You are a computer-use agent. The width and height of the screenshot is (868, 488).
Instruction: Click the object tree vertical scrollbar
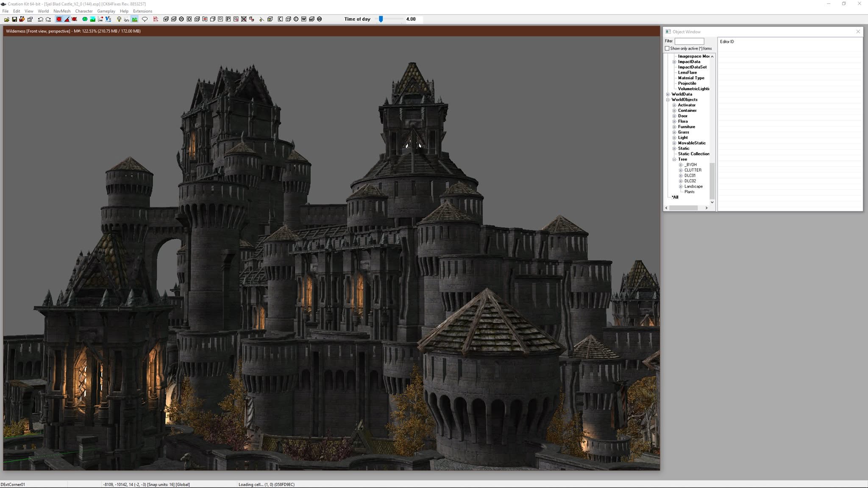[712, 181]
